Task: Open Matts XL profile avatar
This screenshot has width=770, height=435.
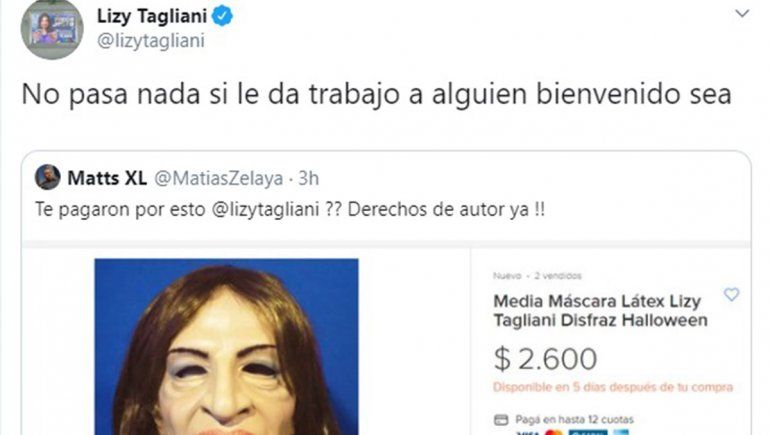Action: pos(48,177)
